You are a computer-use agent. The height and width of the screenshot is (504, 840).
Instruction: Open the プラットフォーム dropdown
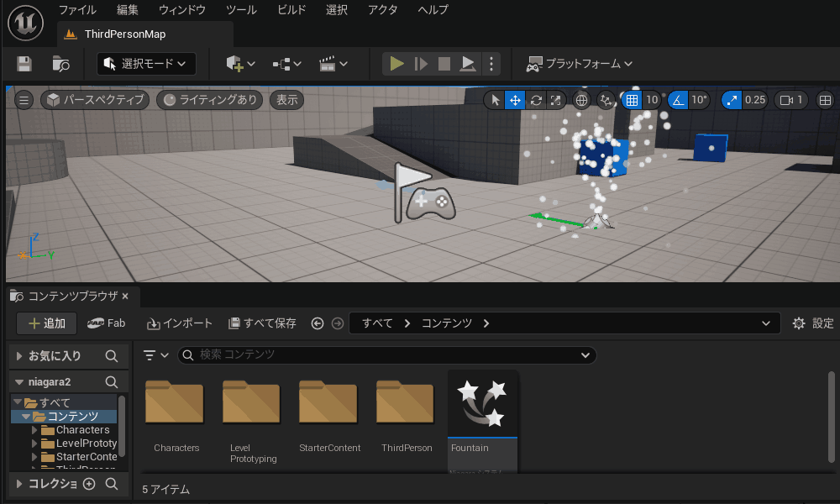580,64
